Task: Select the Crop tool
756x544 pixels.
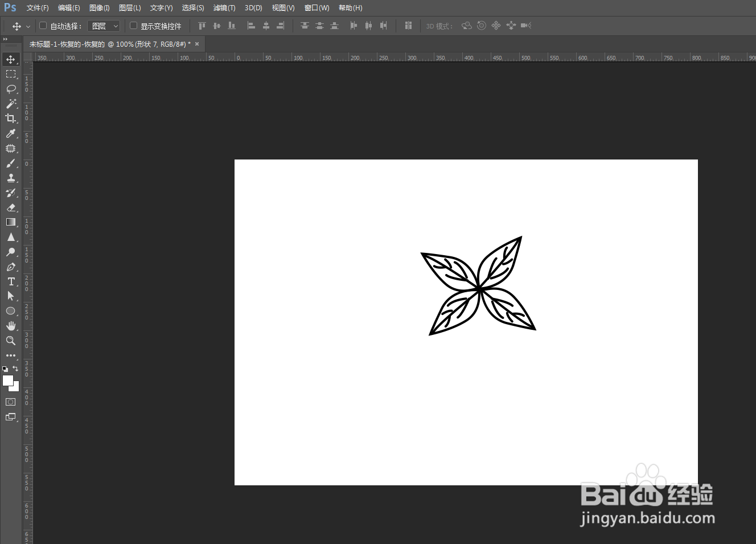Action: [11, 118]
